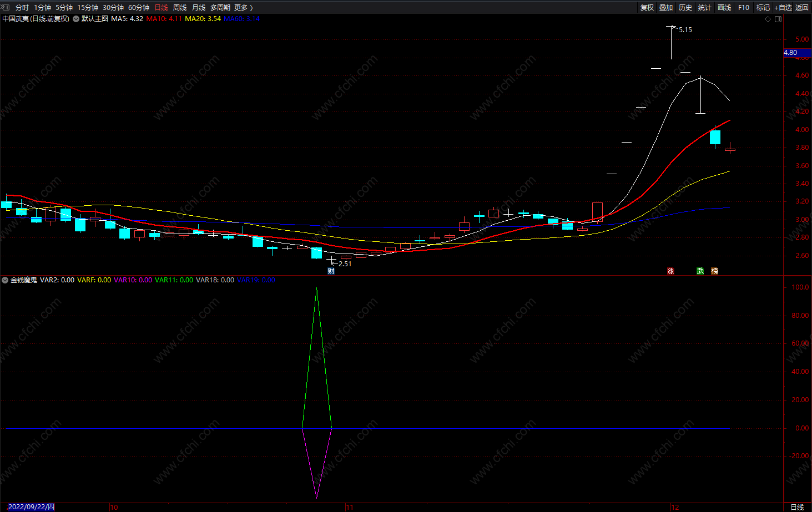Click the 跌 marker icon
The image size is (812, 512).
point(700,271)
